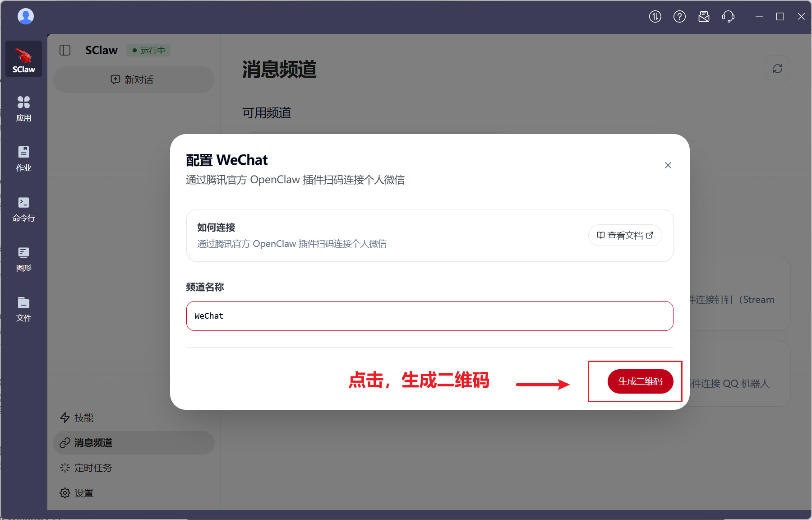The height and width of the screenshot is (520, 812).
Task: Open the 文件 files section
Action: 23,309
